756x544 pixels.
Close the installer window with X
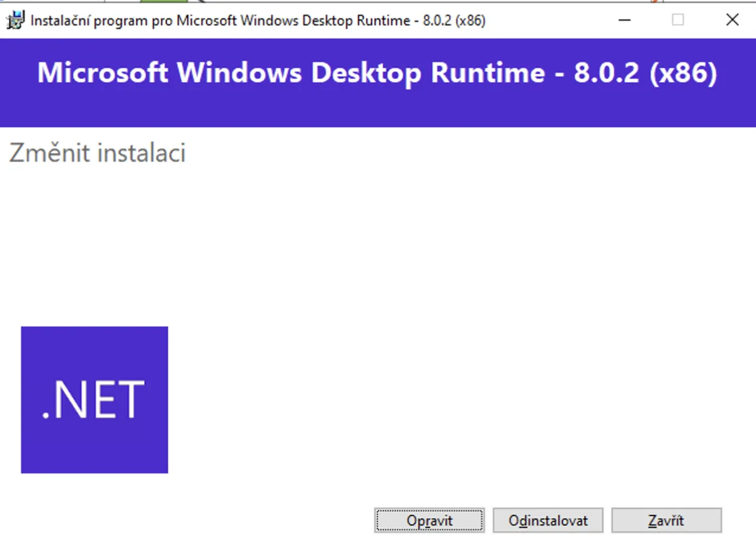[x=732, y=20]
